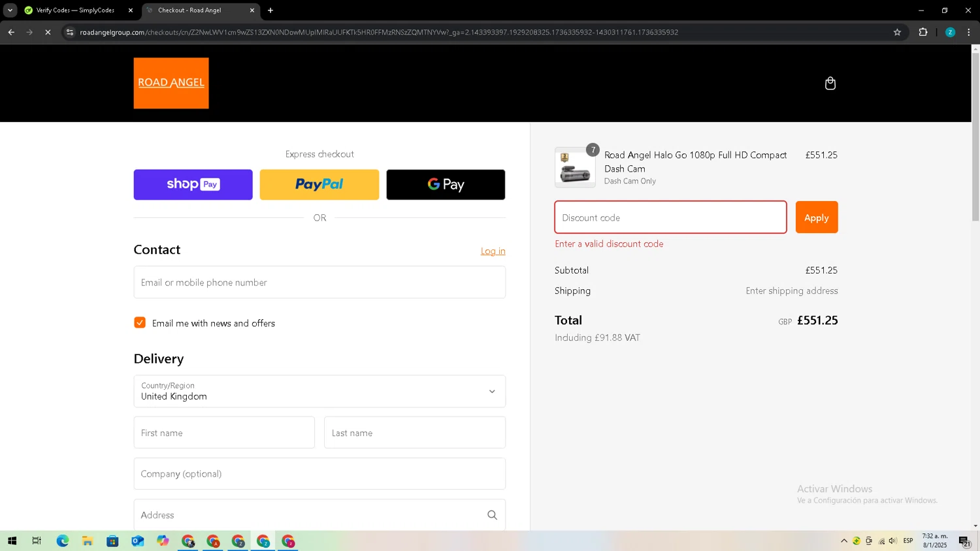Open the browser extensions menu

coord(923,32)
